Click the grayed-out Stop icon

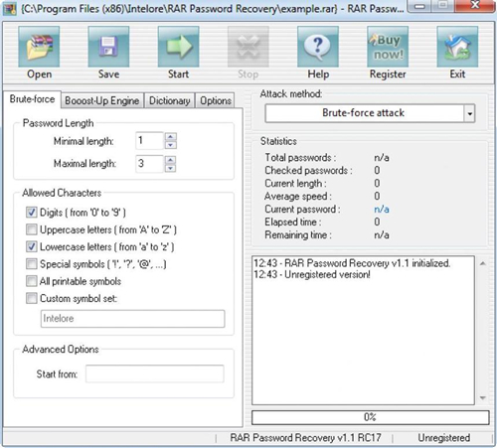(248, 47)
